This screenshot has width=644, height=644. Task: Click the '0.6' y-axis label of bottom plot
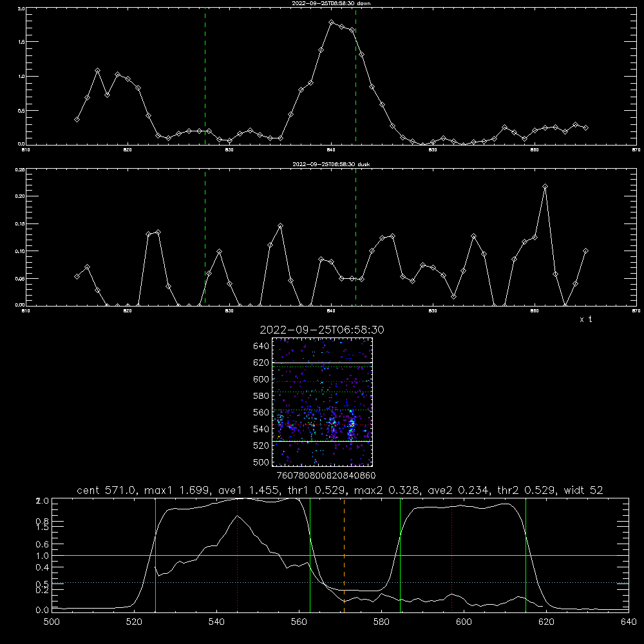[x=43, y=544]
